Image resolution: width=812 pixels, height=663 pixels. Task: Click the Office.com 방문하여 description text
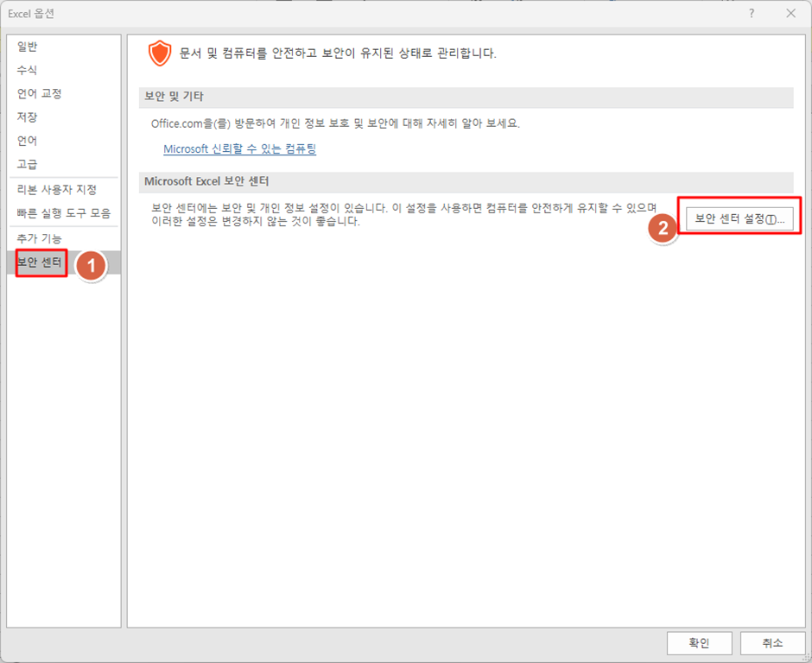(335, 123)
